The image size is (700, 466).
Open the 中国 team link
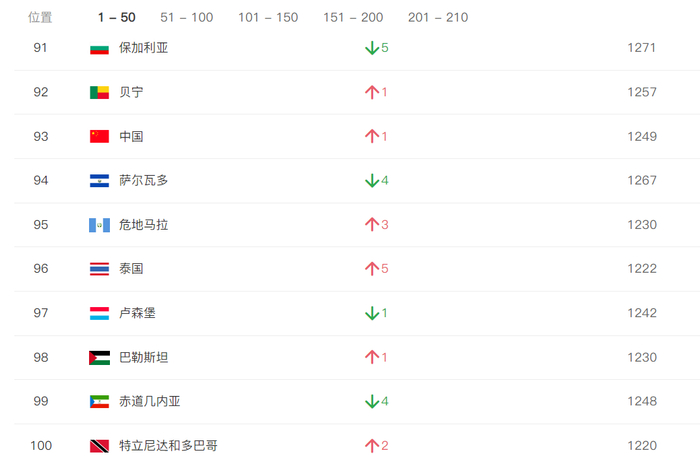(131, 136)
